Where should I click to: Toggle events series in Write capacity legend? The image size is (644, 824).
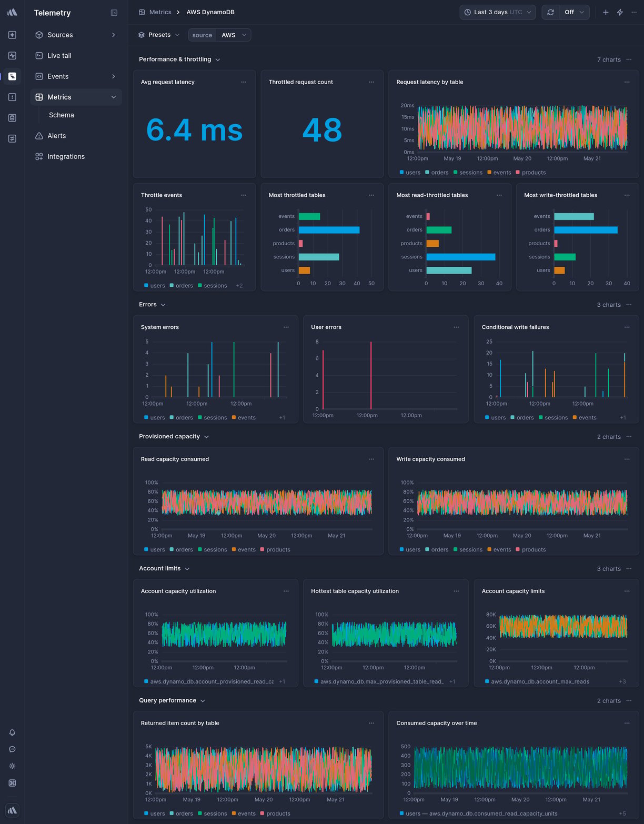click(499, 550)
